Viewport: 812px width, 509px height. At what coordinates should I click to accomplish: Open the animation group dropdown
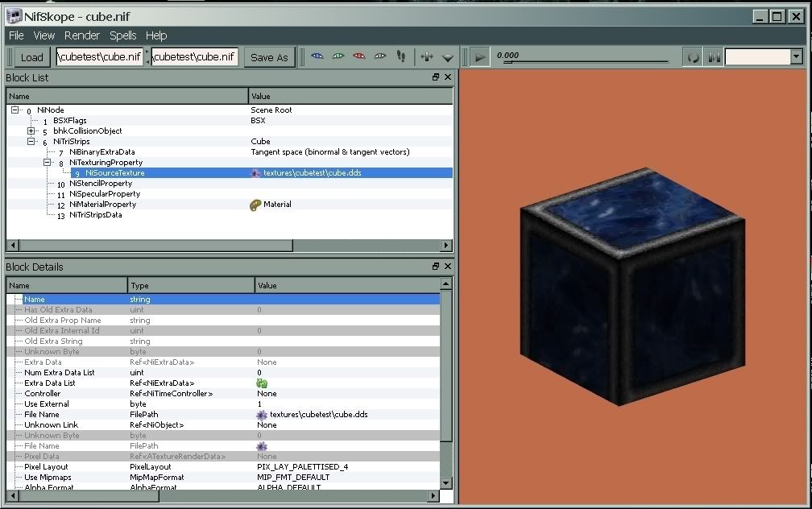tap(796, 56)
